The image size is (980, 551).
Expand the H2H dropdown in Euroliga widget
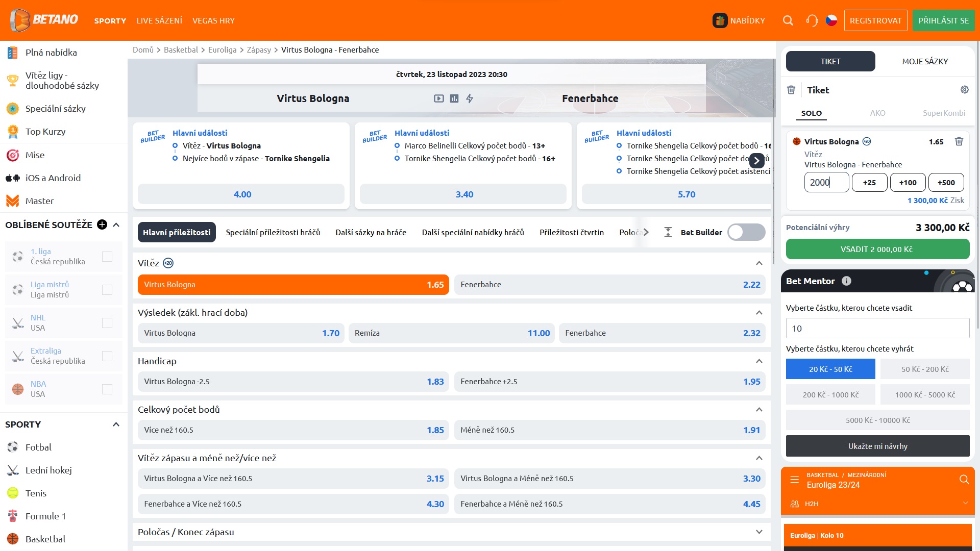pos(965,504)
